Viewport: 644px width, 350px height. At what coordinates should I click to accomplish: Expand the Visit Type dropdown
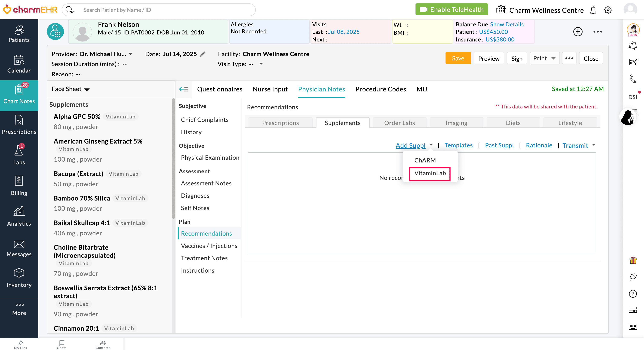coord(261,64)
